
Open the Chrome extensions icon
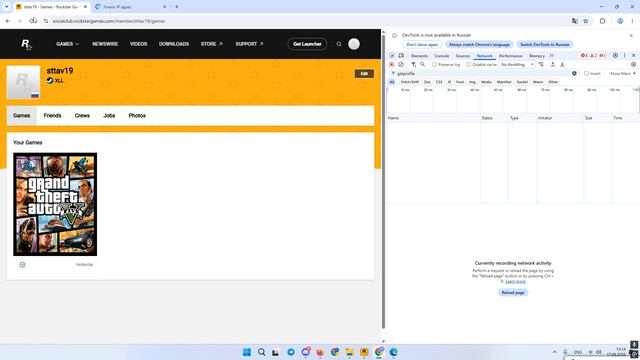[x=602, y=21]
